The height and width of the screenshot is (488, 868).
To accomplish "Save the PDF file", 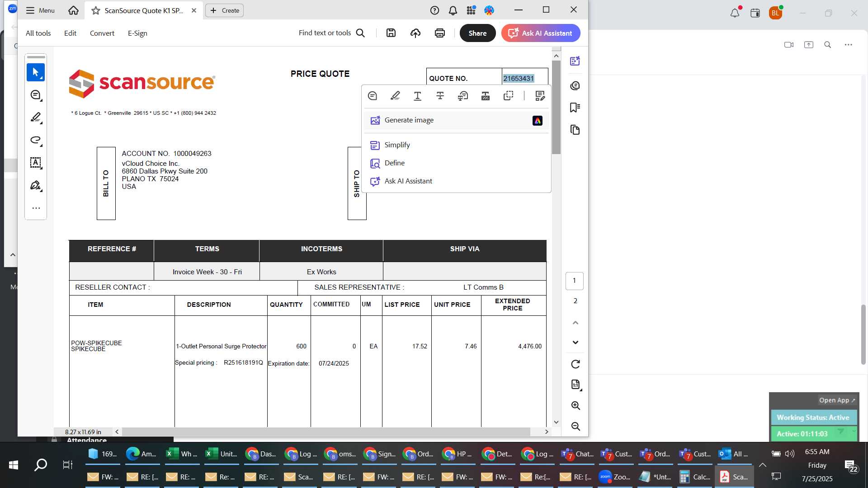I will [x=391, y=33].
